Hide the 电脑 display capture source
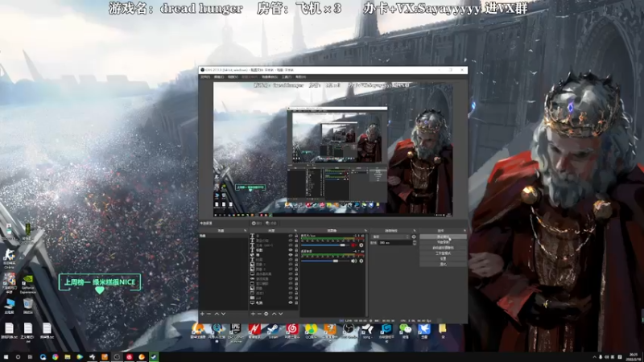644x362 pixels. 291,302
